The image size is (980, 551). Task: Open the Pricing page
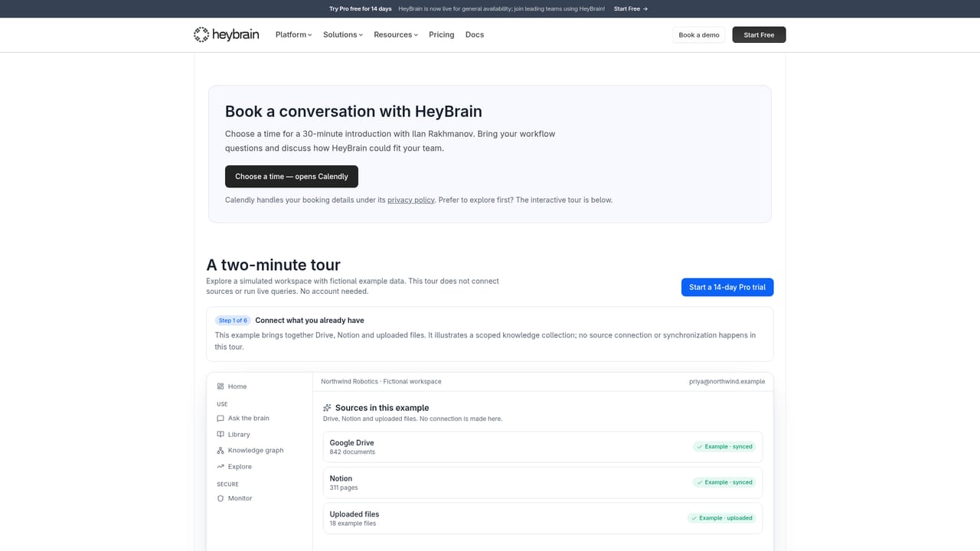click(441, 34)
